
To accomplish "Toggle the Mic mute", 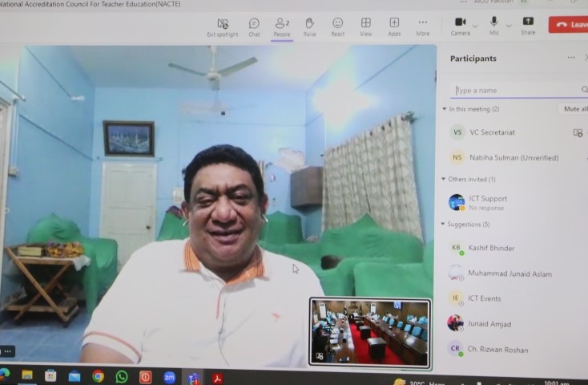I will click(494, 26).
